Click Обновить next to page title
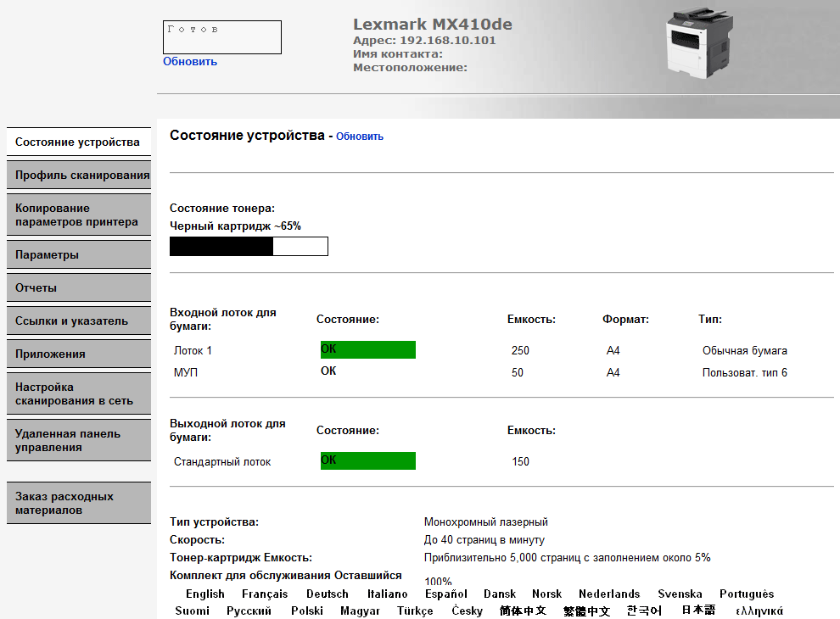Image resolution: width=840 pixels, height=619 pixels. point(360,137)
